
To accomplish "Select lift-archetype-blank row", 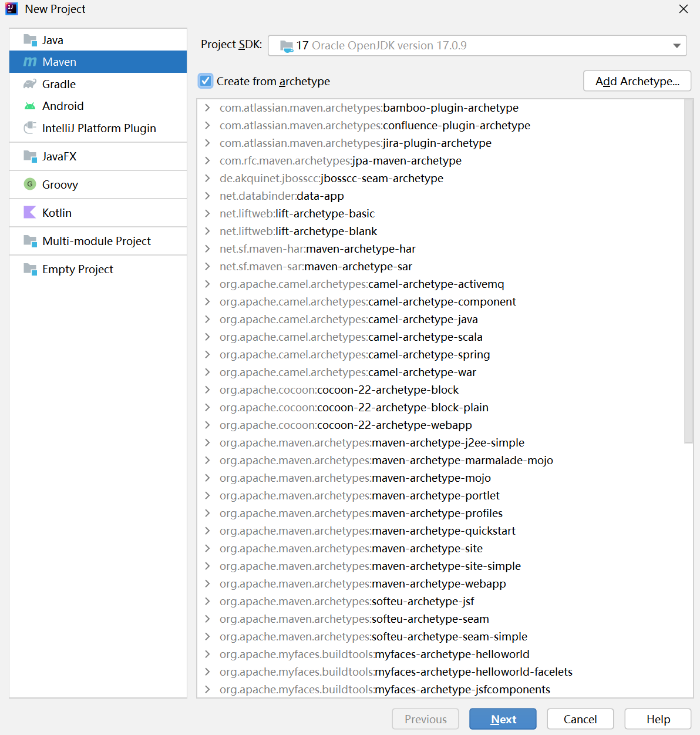I will pyautogui.click(x=440, y=231).
